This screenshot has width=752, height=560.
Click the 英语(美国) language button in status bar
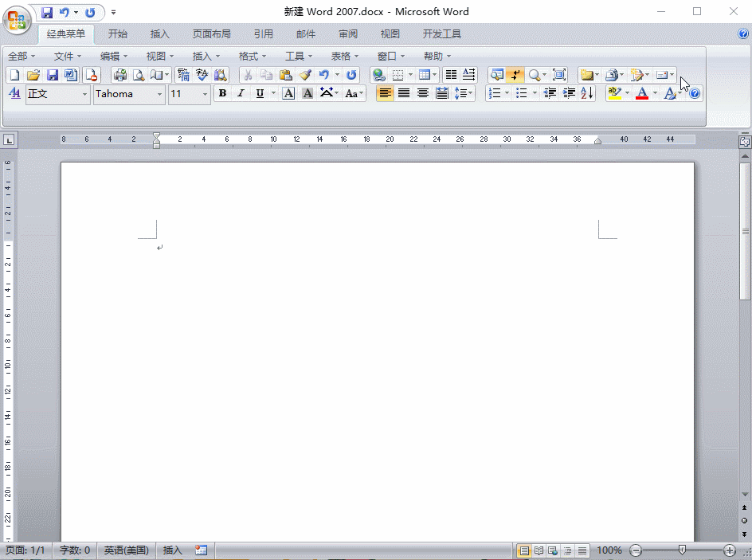[x=126, y=550]
